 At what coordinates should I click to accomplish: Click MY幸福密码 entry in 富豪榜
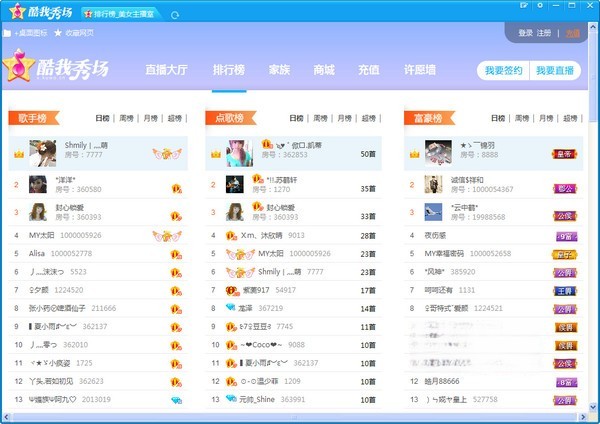444,254
